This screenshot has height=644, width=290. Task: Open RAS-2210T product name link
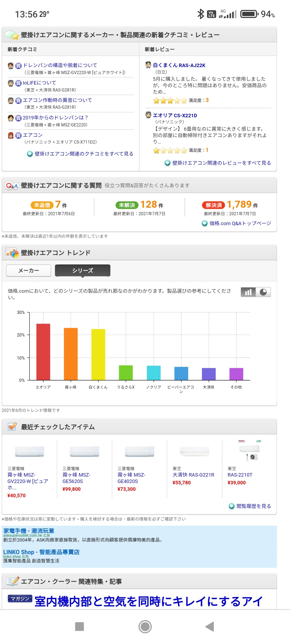click(x=240, y=475)
